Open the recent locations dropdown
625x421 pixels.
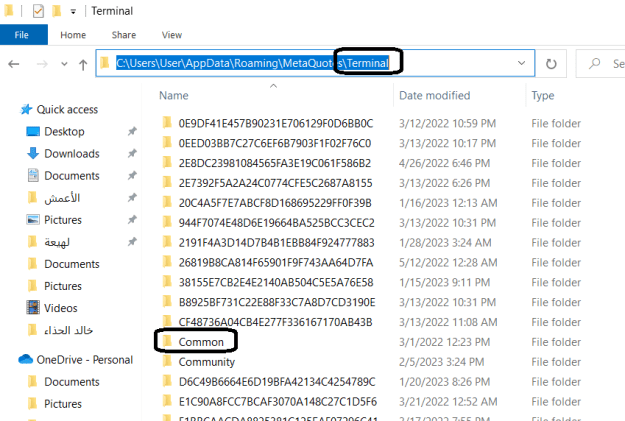pos(64,64)
